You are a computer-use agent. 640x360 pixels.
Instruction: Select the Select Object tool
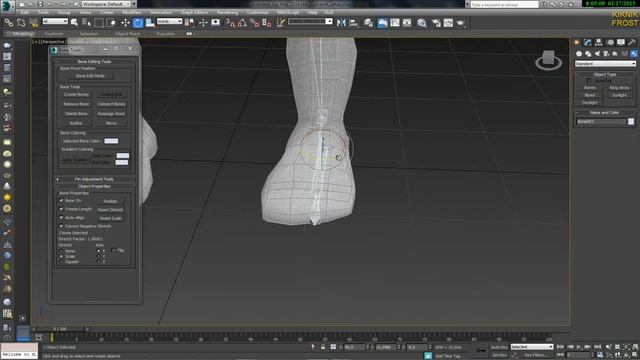[x=74, y=23]
